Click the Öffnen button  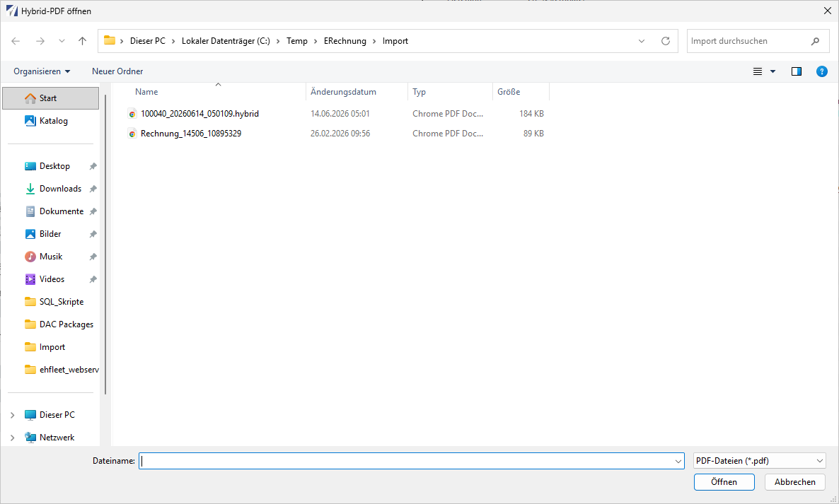click(724, 482)
